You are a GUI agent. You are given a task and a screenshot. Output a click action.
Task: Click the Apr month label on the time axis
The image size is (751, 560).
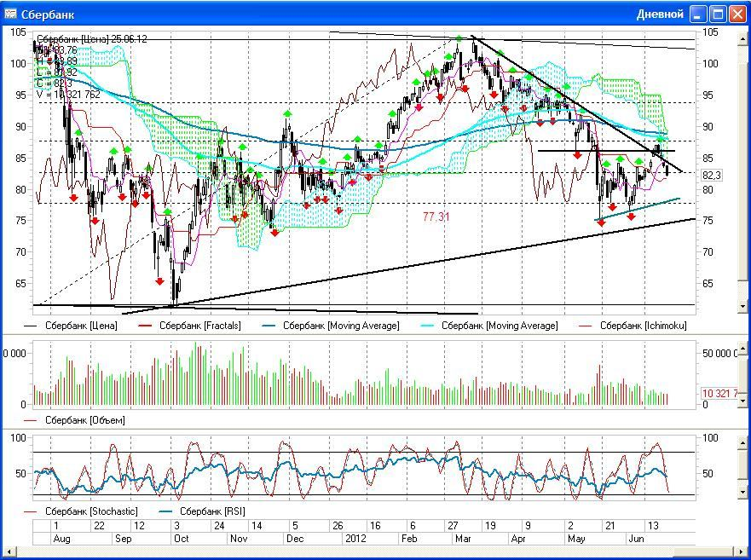point(518,539)
